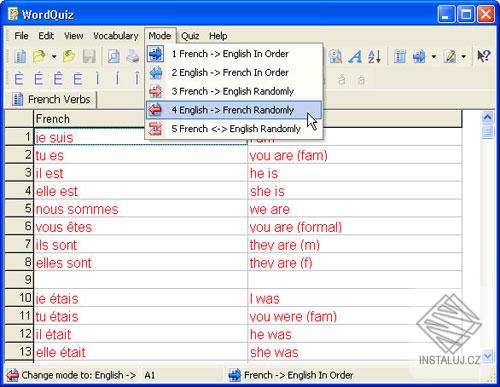The width and height of the screenshot is (500, 387).
Task: Click the empty French cell in row 9
Action: pos(141,280)
